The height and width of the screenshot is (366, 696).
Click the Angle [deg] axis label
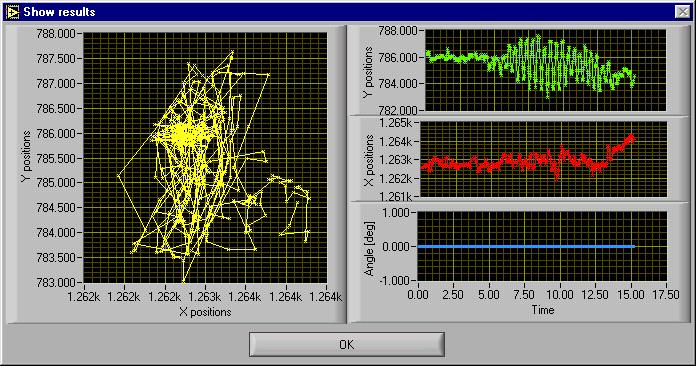tap(369, 248)
